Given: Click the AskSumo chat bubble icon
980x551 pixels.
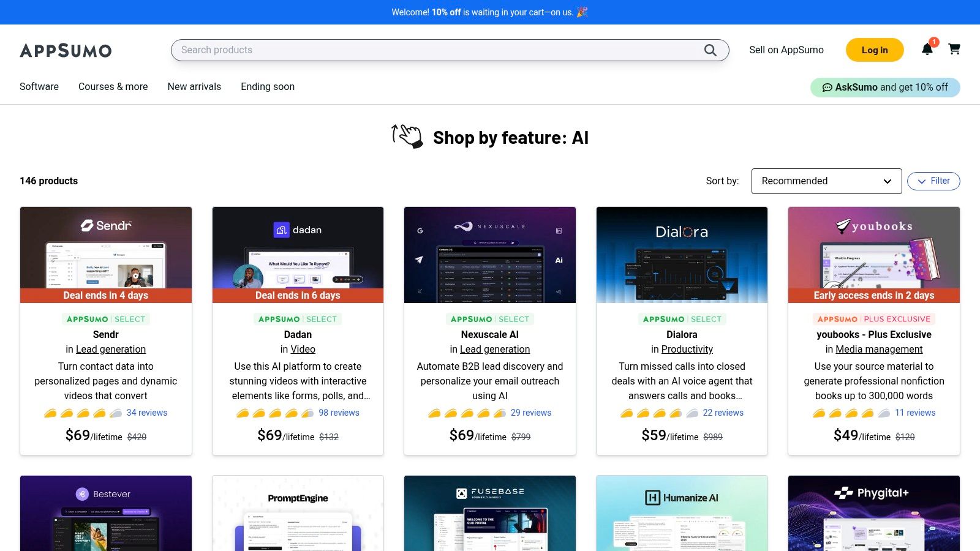Looking at the screenshot, I should (827, 88).
